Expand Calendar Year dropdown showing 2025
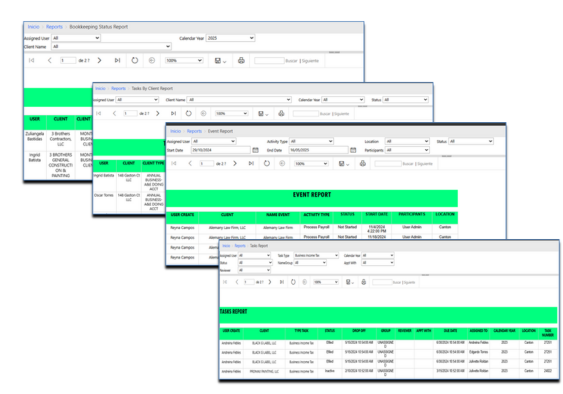 point(231,38)
